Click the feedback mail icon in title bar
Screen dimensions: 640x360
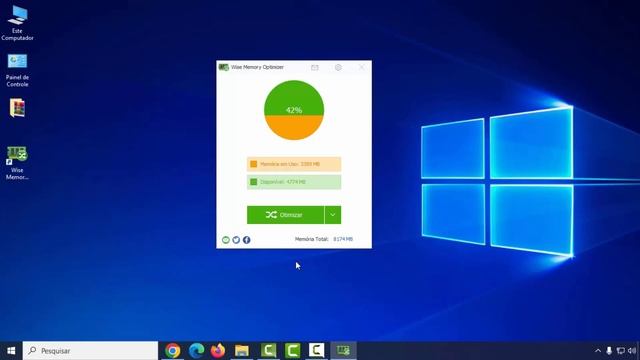click(315, 67)
